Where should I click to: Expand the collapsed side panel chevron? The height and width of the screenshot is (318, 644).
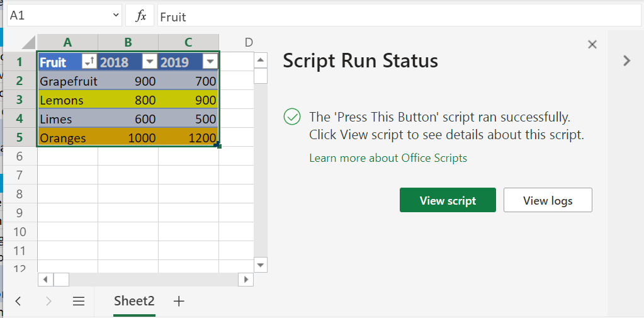626,60
